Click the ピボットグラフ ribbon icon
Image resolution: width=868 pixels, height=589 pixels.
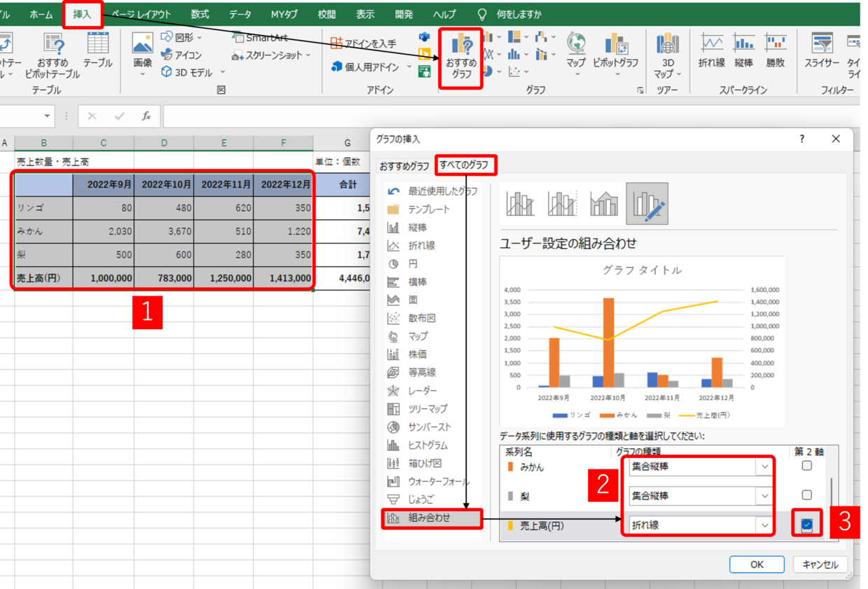tap(616, 55)
